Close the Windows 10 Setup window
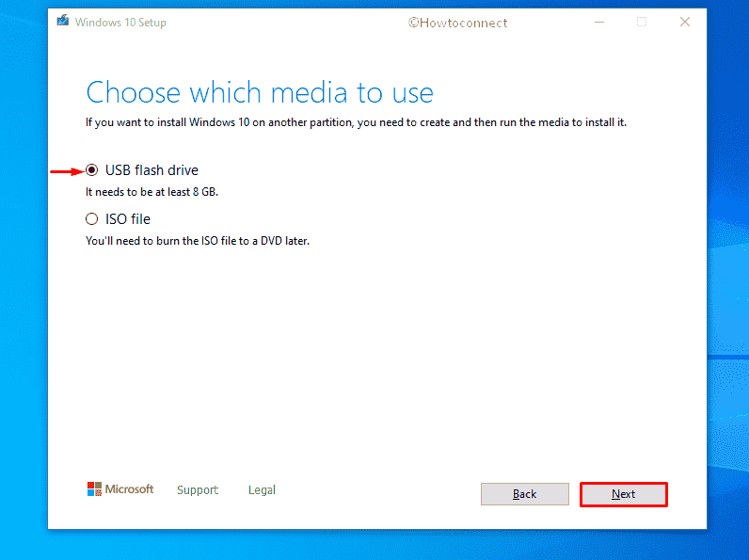Viewport: 749px width, 560px height. tap(684, 22)
